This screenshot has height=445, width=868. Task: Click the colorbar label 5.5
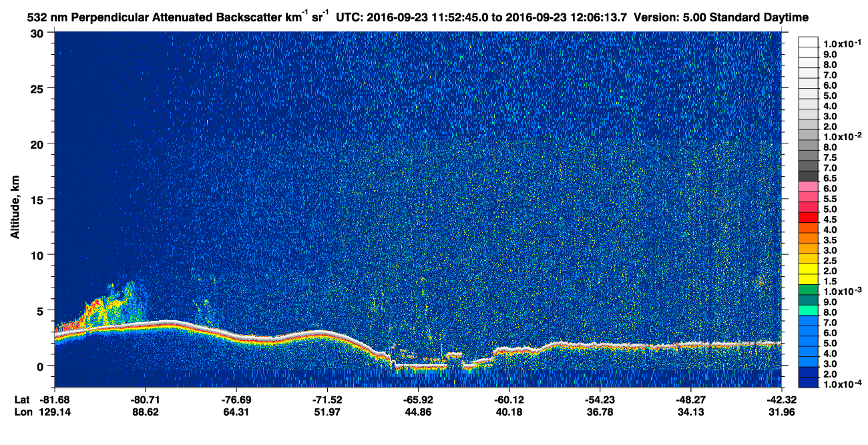[830, 198]
